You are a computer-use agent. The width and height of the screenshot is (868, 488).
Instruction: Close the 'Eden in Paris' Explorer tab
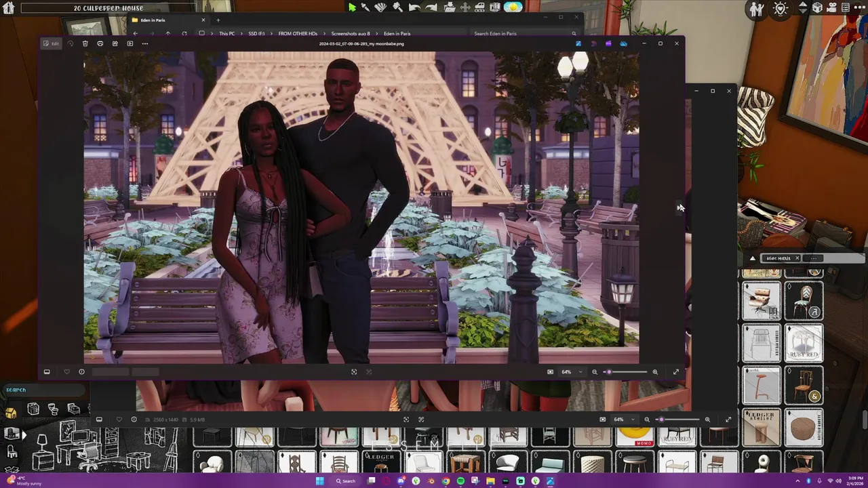[203, 20]
